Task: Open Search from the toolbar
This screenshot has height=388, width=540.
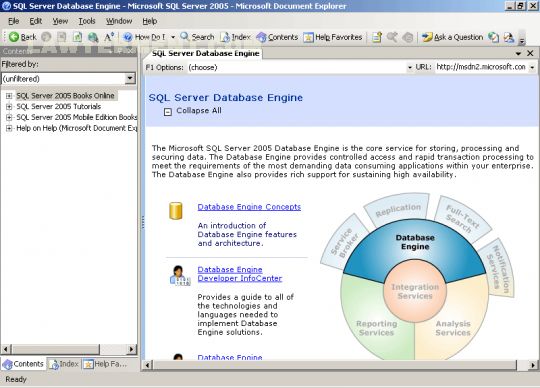Action: 197,37
